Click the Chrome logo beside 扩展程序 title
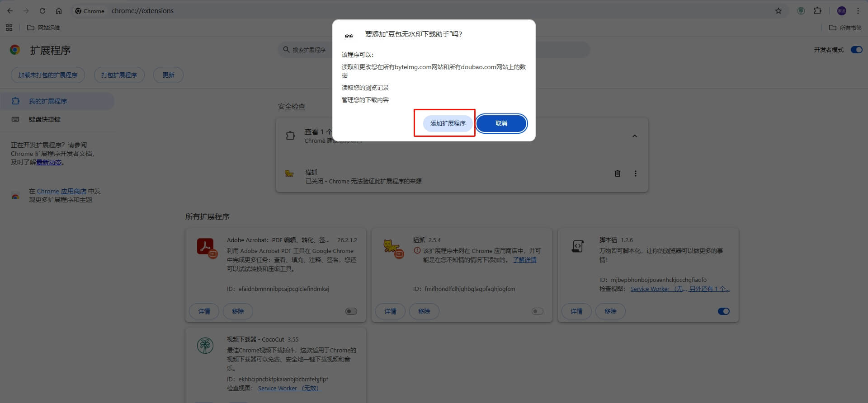 pyautogui.click(x=15, y=50)
